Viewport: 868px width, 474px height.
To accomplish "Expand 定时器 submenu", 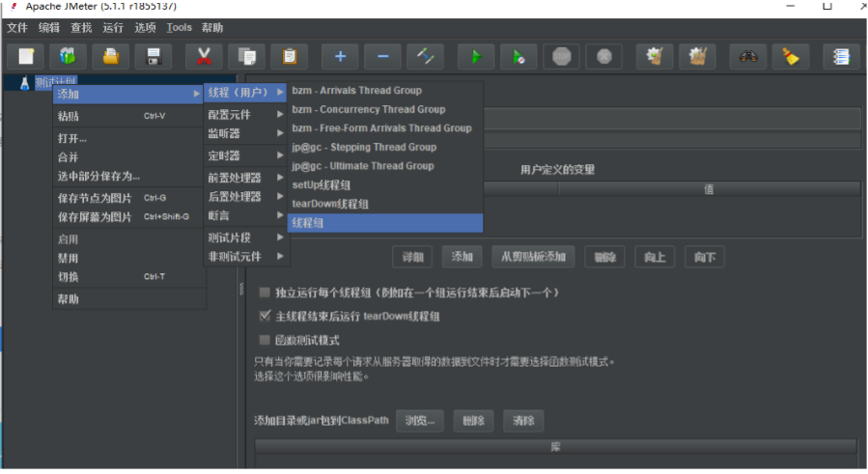I will (245, 155).
